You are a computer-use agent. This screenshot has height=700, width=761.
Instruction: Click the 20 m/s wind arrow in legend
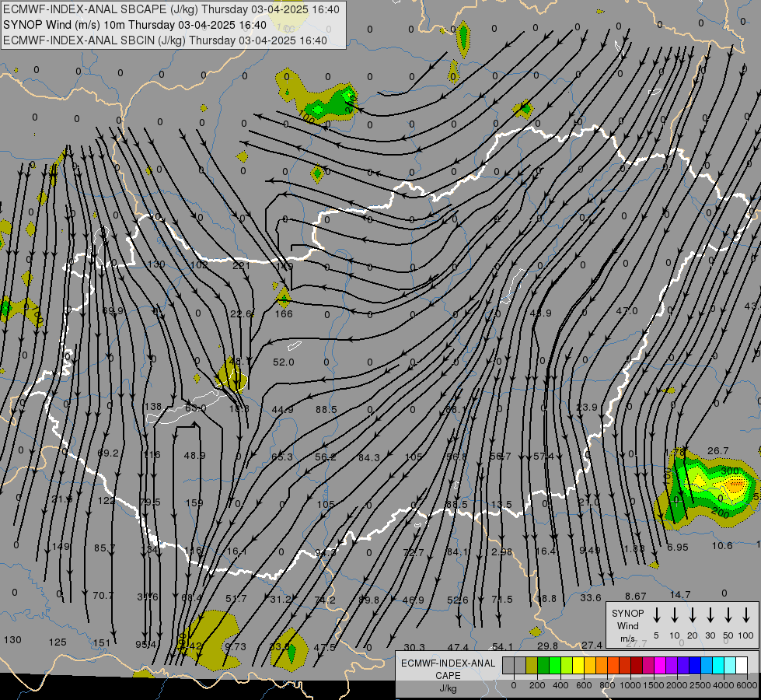(693, 615)
